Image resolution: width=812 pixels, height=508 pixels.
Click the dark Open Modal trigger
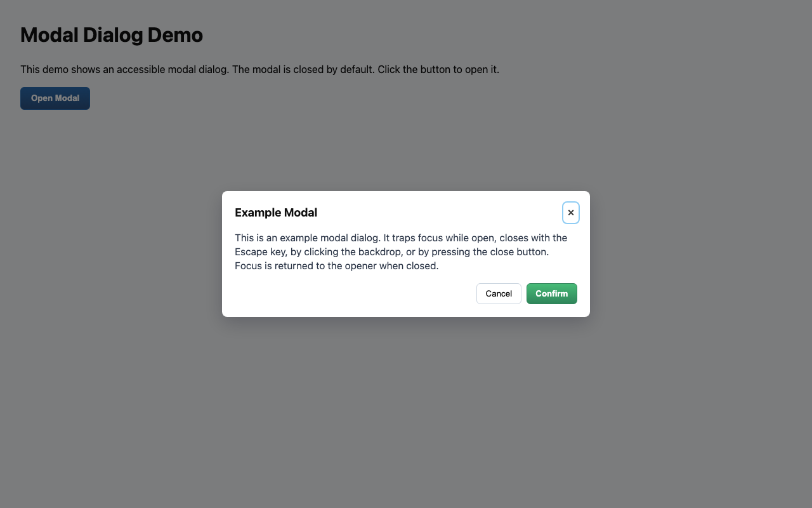(55, 98)
